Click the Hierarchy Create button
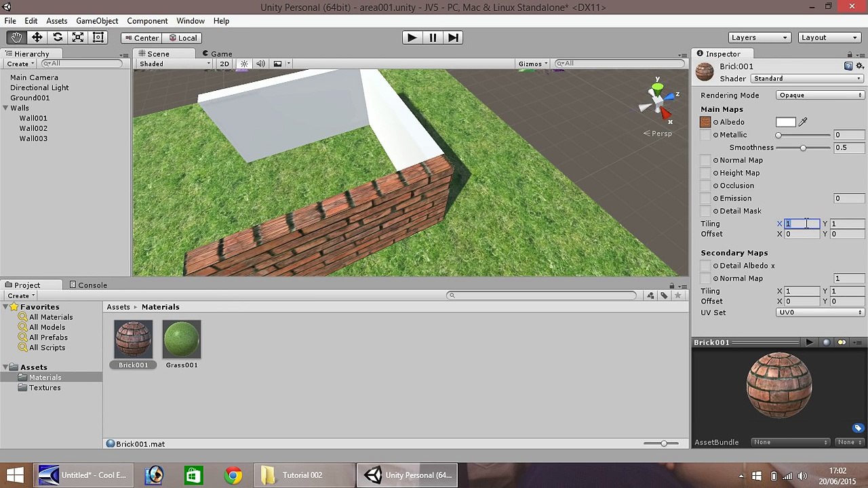The image size is (868, 488). point(20,64)
